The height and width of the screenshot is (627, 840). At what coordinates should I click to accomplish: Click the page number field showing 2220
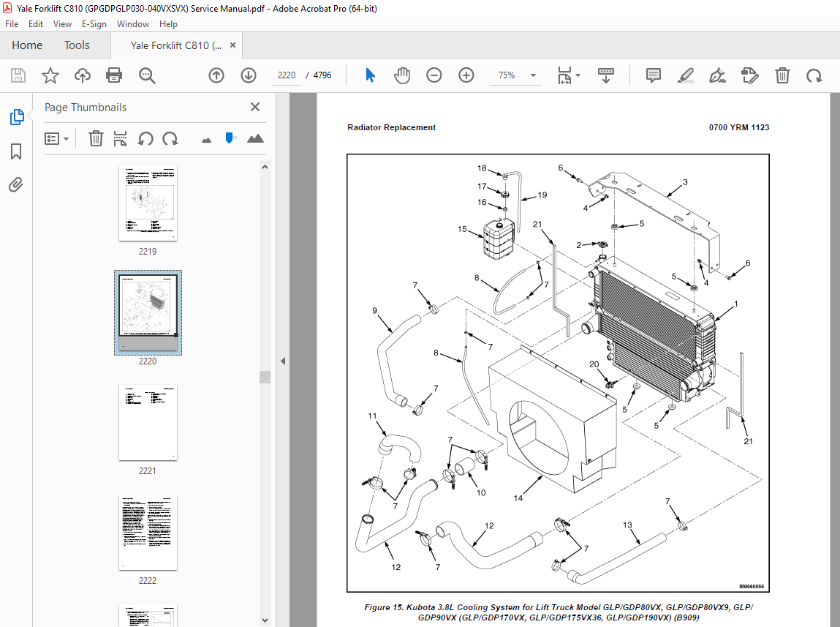(x=287, y=75)
